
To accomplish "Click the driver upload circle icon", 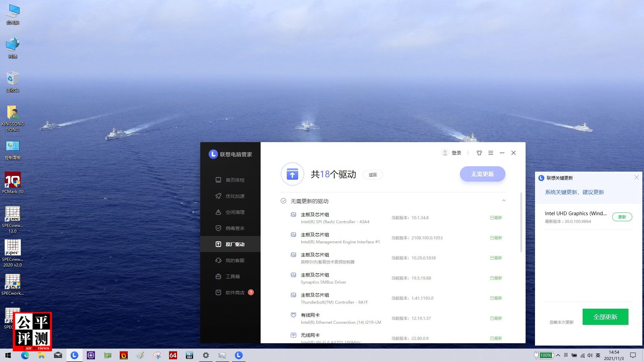I will pos(292,174).
